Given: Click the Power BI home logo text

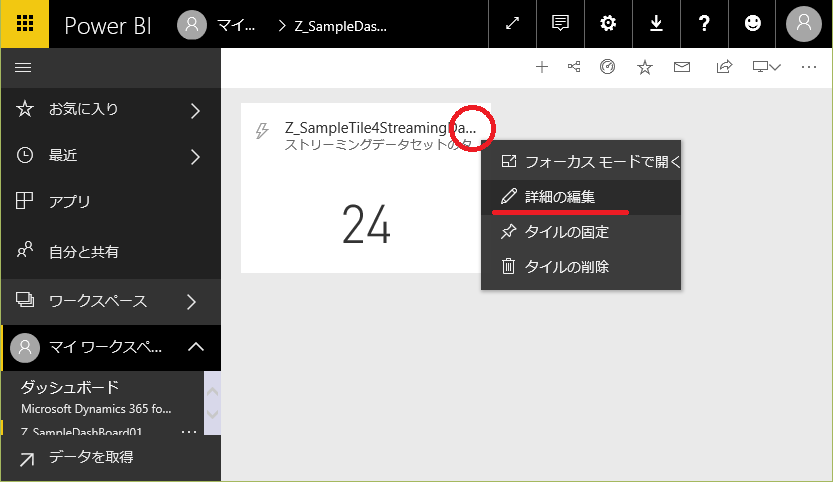Looking at the screenshot, I should [108, 26].
